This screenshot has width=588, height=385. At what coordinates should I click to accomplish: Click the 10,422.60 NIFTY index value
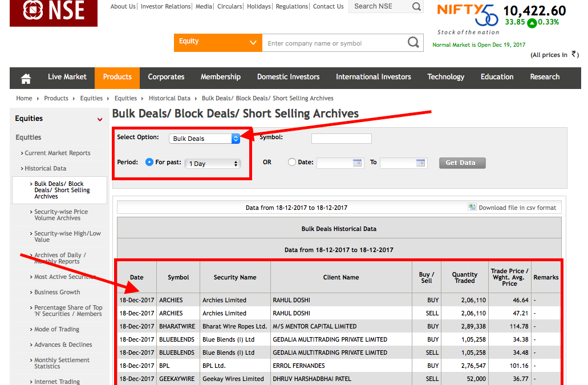(534, 10)
